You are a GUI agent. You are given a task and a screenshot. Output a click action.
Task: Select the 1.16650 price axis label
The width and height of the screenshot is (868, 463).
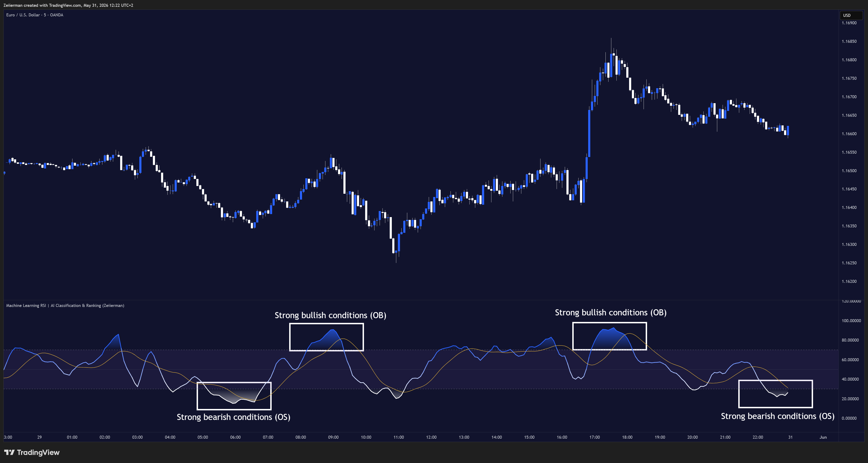click(x=849, y=115)
